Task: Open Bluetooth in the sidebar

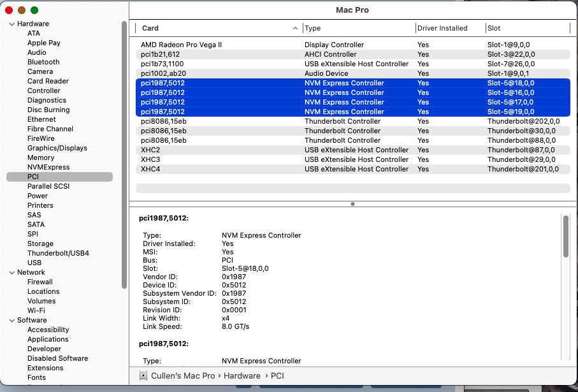Action: tap(43, 62)
